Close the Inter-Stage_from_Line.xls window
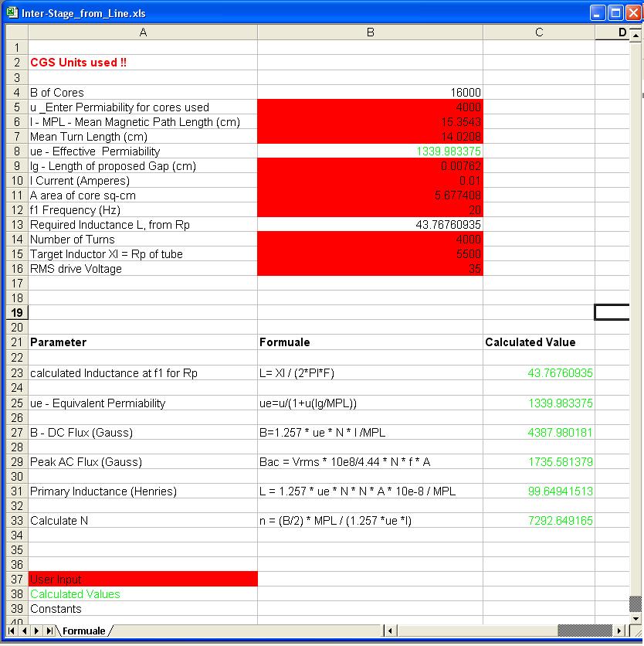Screen dimensions: 644x646 (634, 13)
